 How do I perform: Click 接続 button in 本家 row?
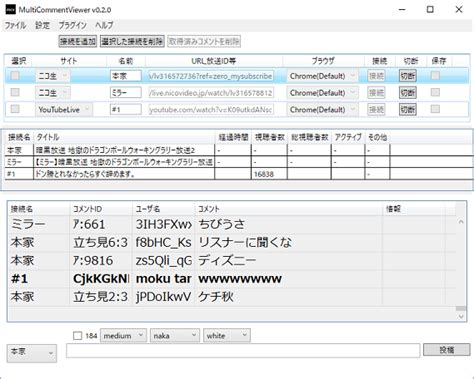[x=376, y=76]
